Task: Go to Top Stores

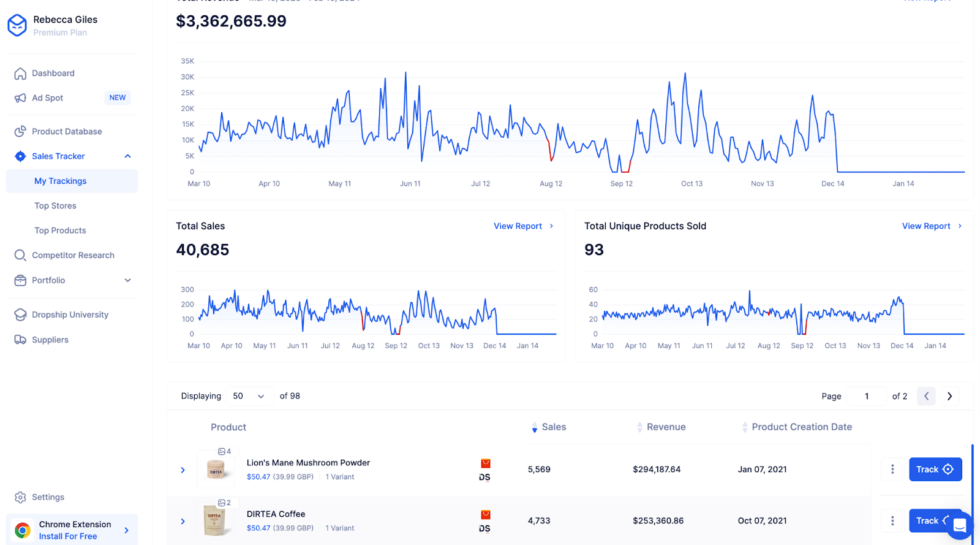Action: click(55, 206)
